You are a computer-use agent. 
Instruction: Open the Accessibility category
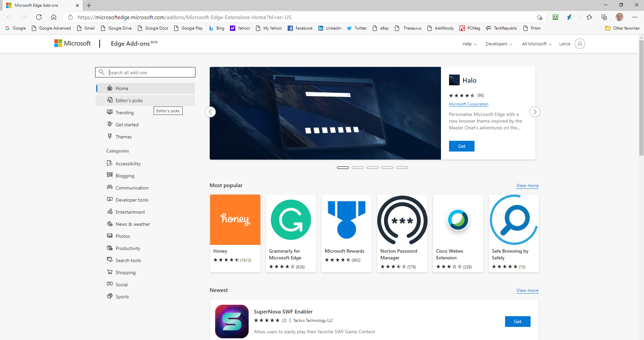coord(145,164)
